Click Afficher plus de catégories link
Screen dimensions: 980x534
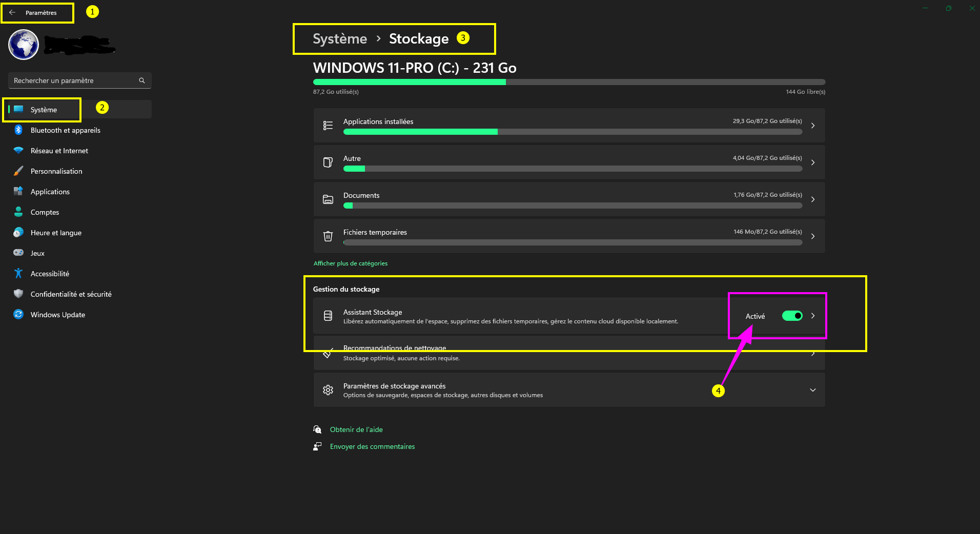(351, 263)
